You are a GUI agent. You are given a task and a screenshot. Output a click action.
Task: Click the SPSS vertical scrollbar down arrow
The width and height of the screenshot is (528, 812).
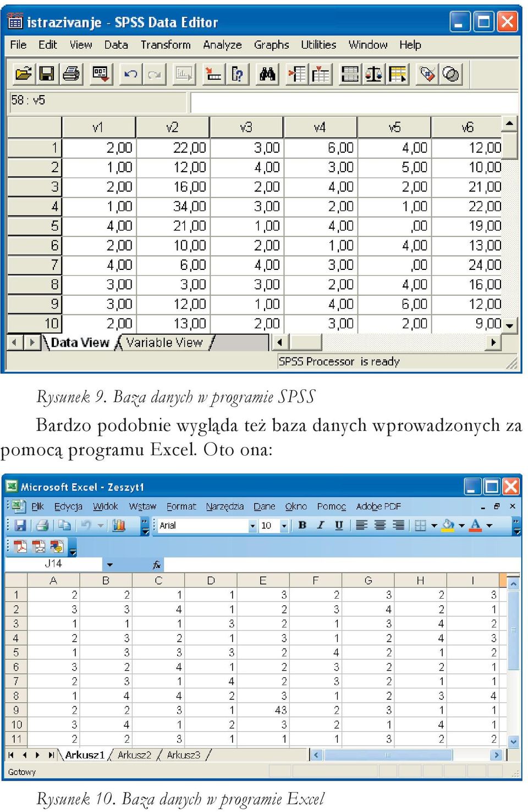pyautogui.click(x=510, y=325)
